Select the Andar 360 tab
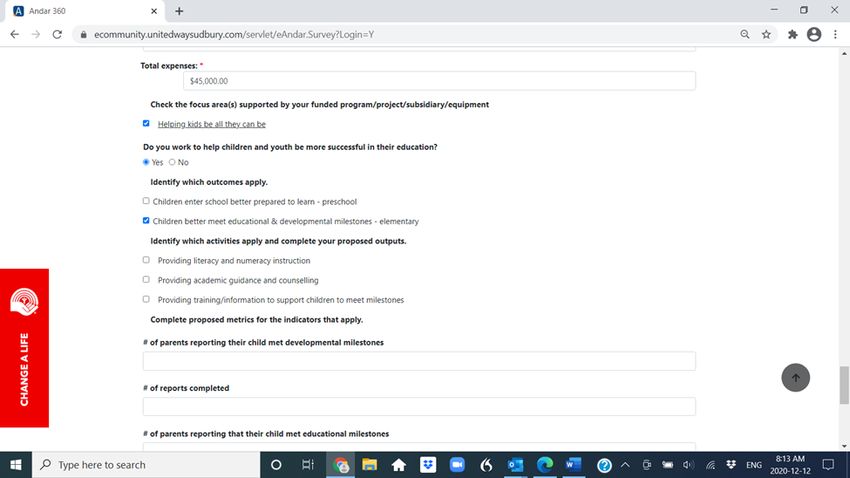This screenshot has width=850, height=478. (86, 11)
